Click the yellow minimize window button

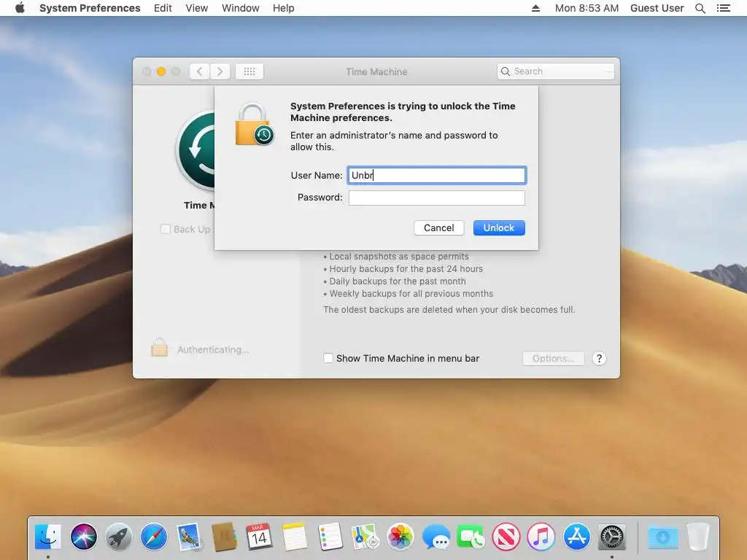(161, 71)
